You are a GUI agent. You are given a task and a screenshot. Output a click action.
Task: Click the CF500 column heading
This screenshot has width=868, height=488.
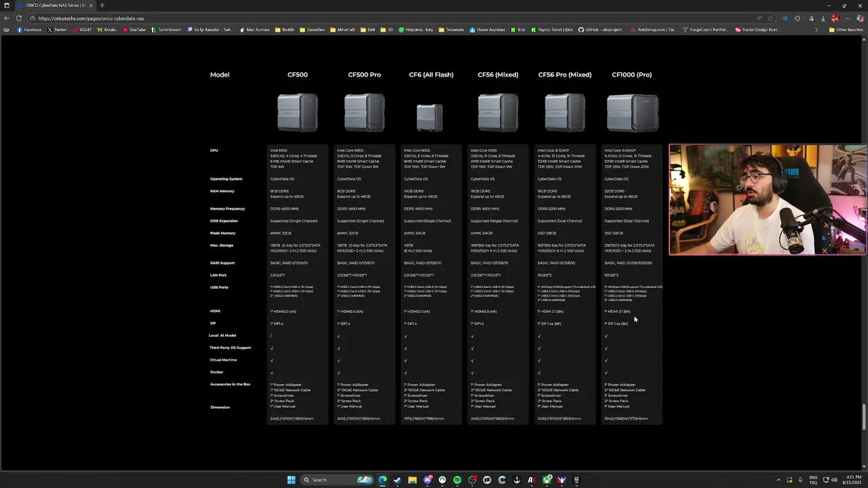(x=297, y=75)
